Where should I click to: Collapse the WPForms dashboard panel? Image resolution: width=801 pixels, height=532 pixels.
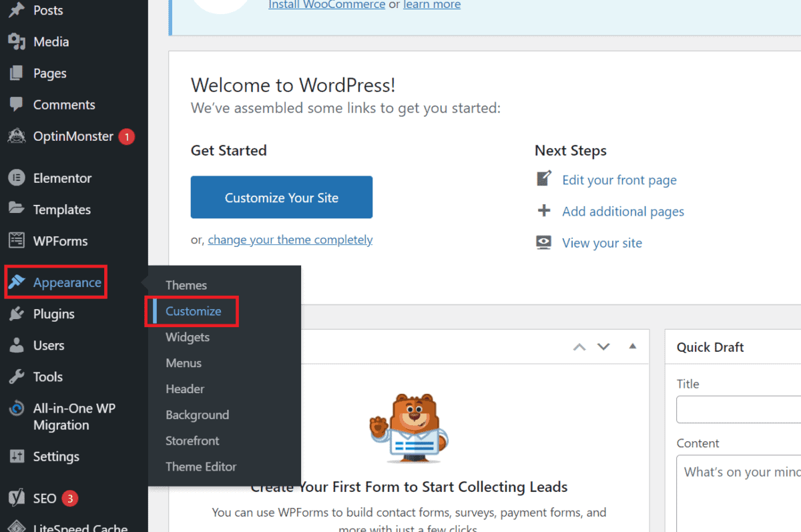(632, 346)
